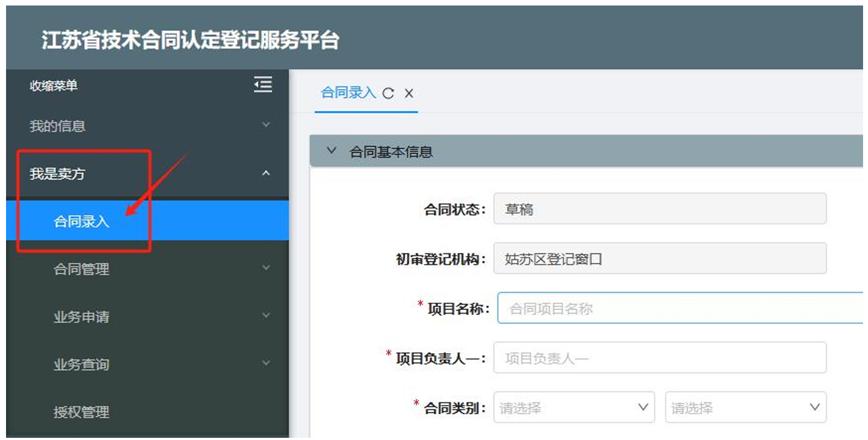Click the collapse menu hamburger icon
868x440 pixels.
coord(263,84)
